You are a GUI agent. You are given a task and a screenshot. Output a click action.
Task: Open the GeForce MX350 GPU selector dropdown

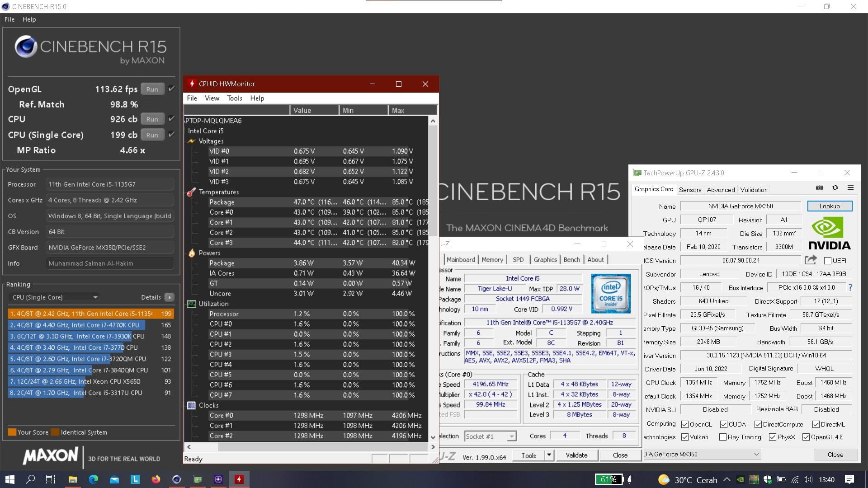[x=702, y=454]
